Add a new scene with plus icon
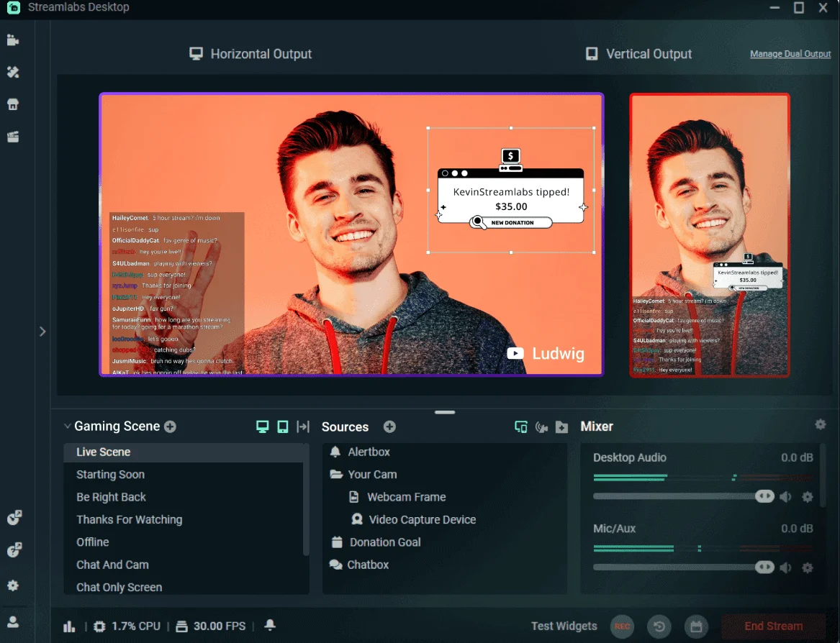Screen dimensions: 840x643 [170, 427]
